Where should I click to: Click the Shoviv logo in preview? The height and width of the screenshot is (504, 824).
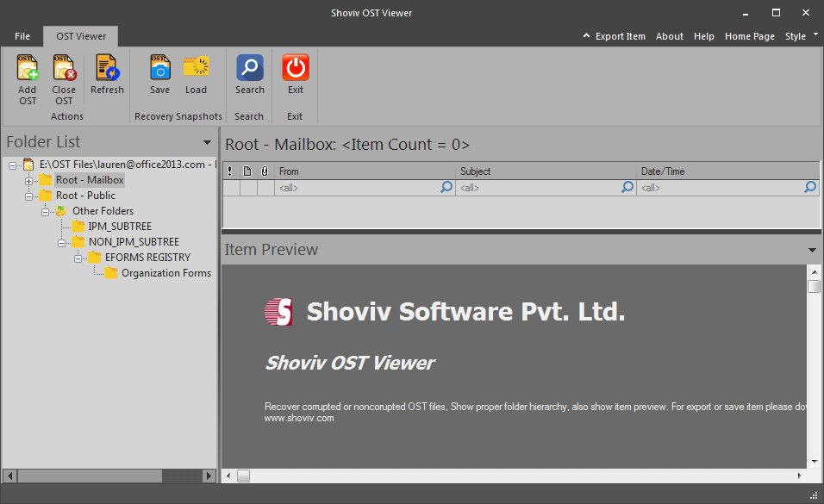(279, 312)
